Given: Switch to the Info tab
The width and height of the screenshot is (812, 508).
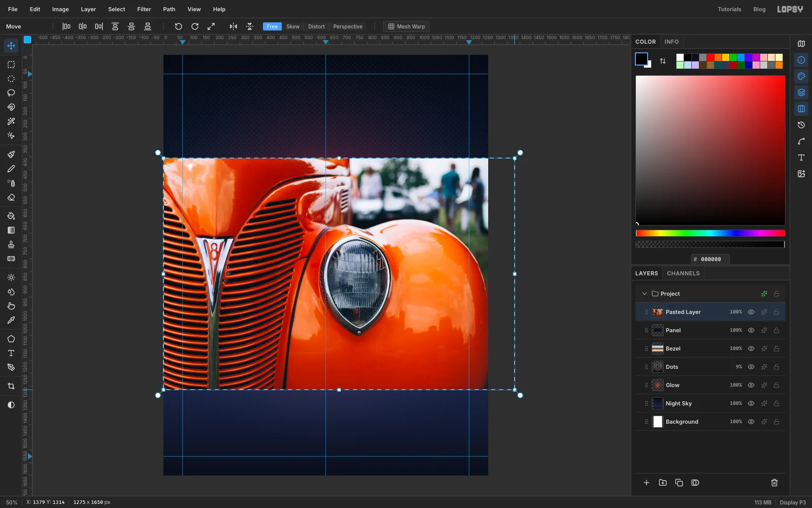Looking at the screenshot, I should pyautogui.click(x=671, y=42).
